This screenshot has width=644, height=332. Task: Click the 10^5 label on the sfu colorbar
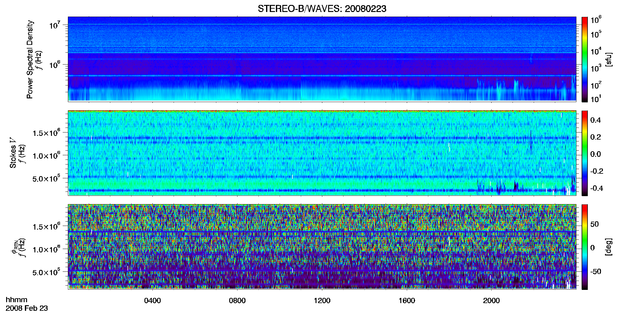click(x=596, y=34)
